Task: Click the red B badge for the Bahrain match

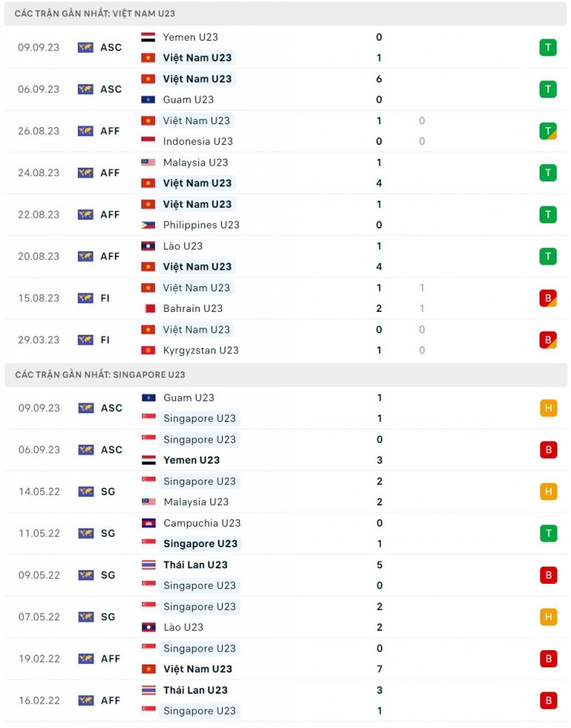Action: (547, 298)
